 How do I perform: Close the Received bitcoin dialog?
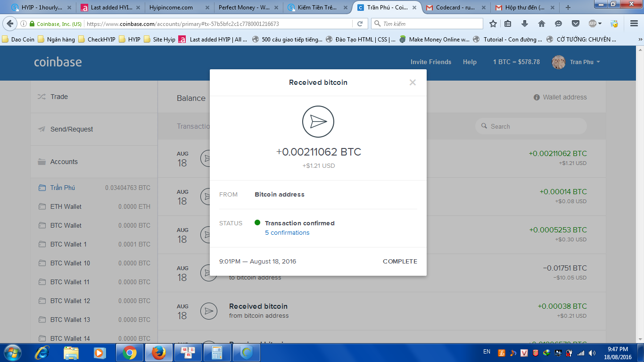coord(413,82)
